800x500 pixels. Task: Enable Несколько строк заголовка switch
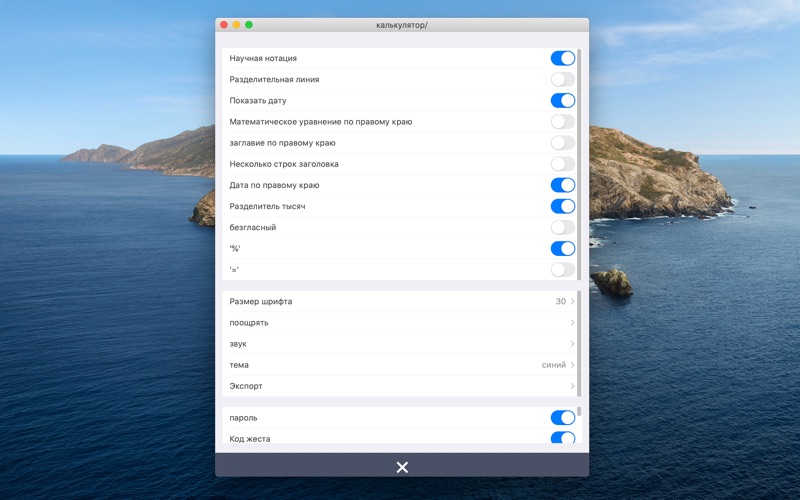[563, 164]
